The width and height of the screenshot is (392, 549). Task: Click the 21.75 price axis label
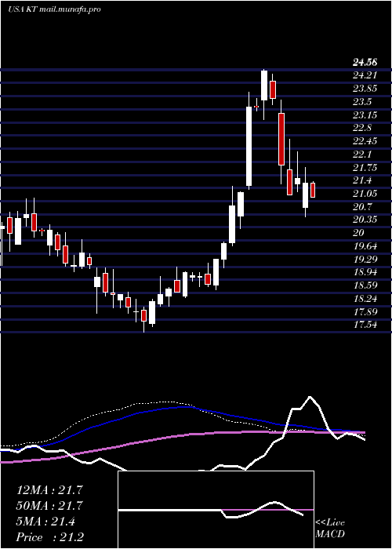(x=365, y=167)
